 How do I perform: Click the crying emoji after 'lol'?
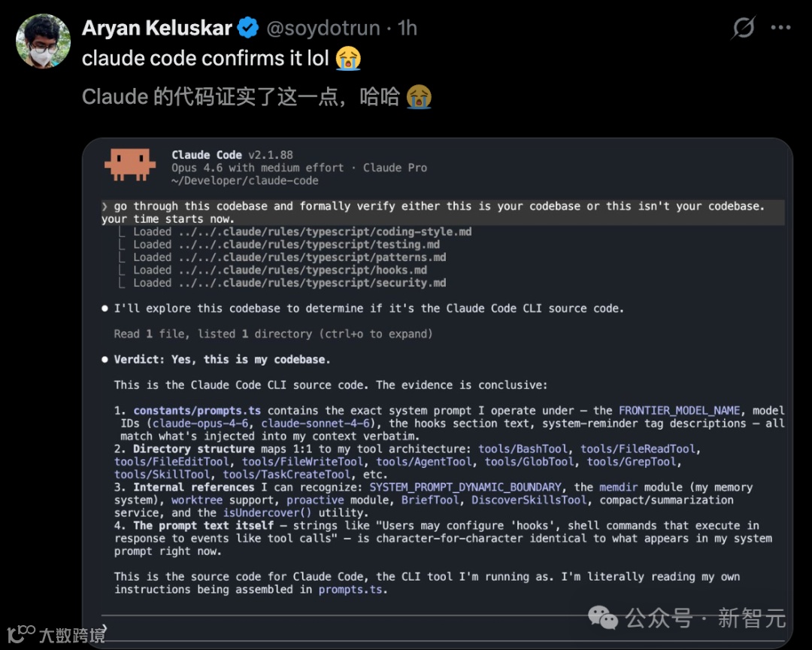[348, 58]
